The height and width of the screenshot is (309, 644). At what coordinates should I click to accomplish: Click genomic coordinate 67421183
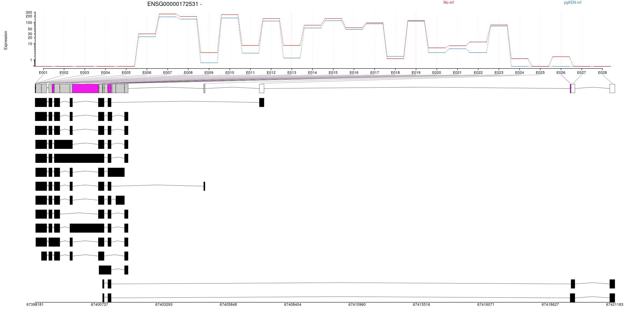(614, 304)
